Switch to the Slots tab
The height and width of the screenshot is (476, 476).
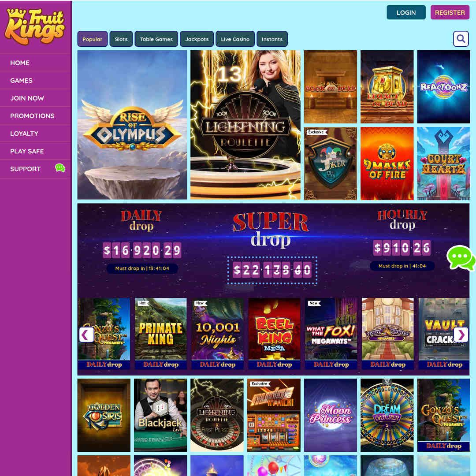coord(121,39)
